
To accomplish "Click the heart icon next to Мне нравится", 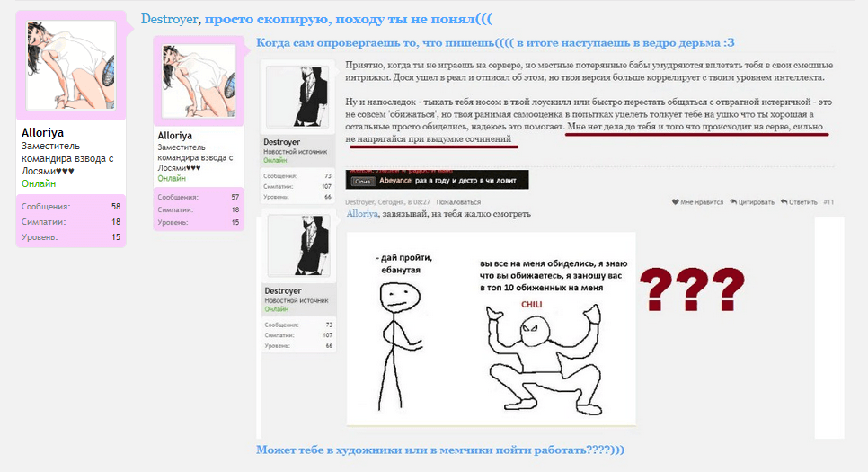I will [x=676, y=202].
